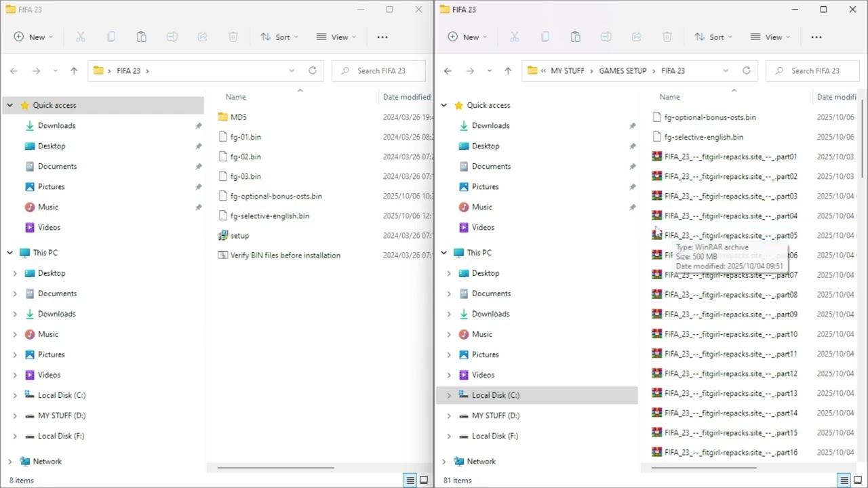The width and height of the screenshot is (868, 488).
Task: Click the Forward arrow in the right window
Action: [x=470, y=70]
